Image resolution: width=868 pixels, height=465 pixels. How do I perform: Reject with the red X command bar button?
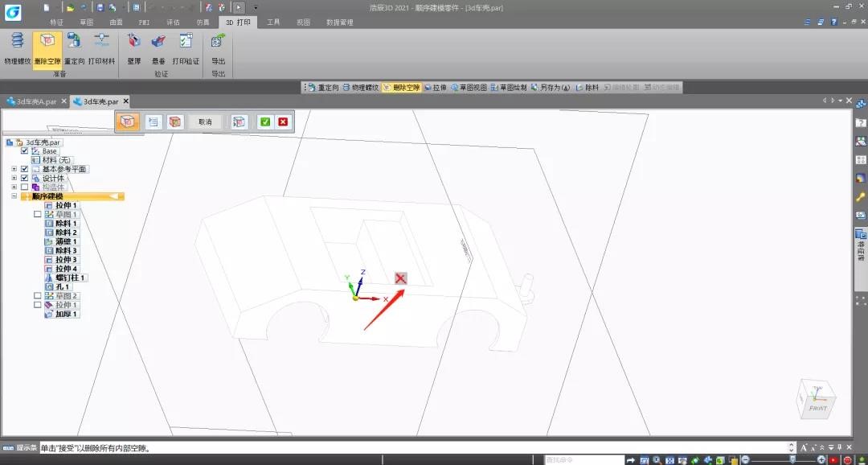pos(283,122)
